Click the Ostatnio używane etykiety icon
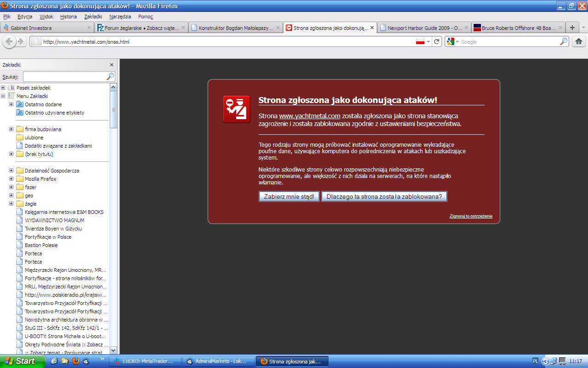This screenshot has width=588, height=368. (20, 113)
